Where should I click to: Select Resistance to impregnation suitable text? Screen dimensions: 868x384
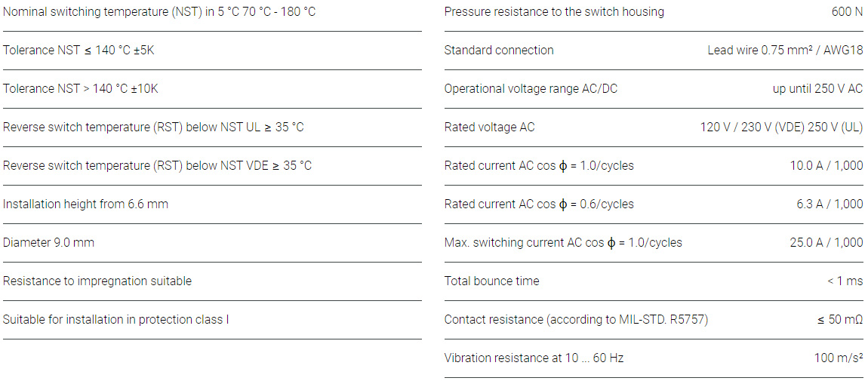(x=97, y=281)
